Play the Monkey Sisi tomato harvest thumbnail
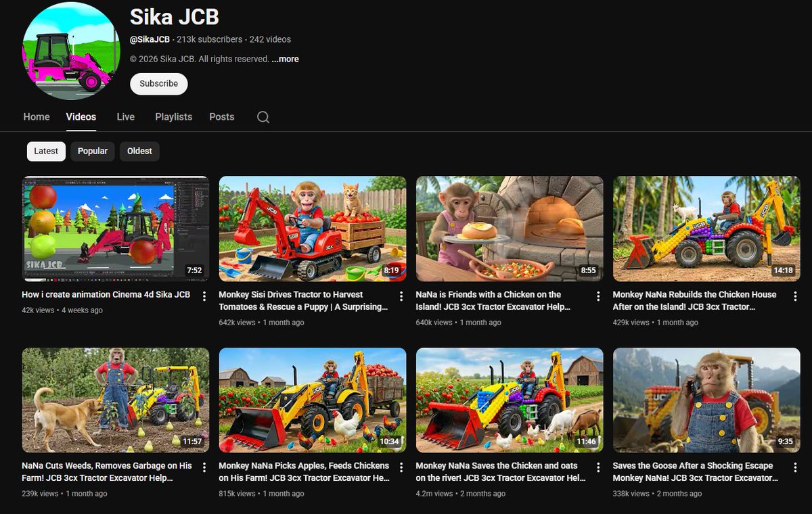Screen dimensions: 812x514 pyautogui.click(x=313, y=229)
